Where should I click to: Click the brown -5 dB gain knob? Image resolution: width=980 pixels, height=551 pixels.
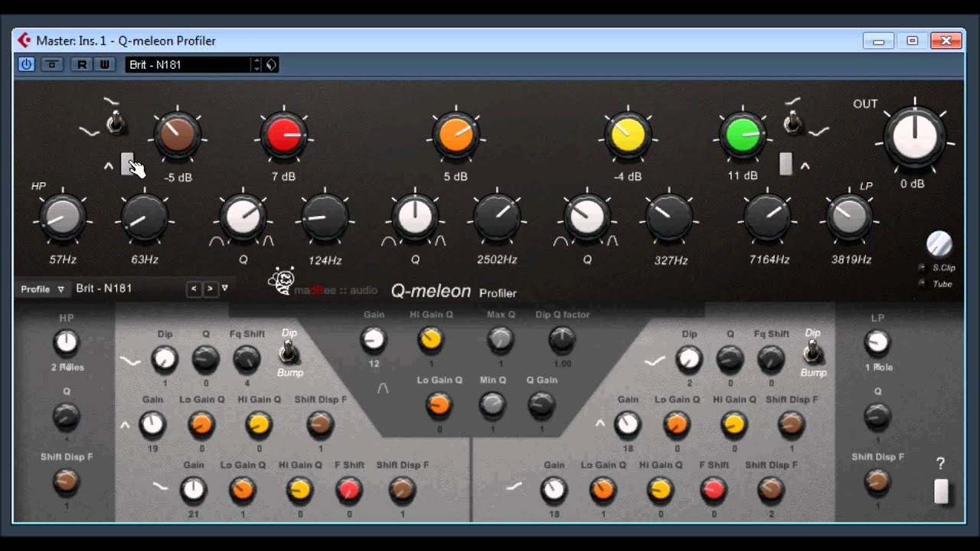178,136
